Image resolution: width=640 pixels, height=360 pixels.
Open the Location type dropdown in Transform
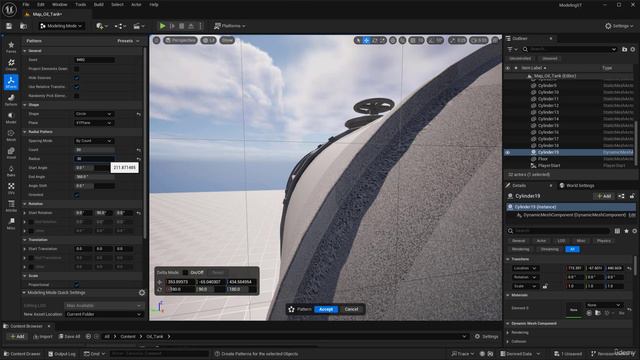click(x=525, y=268)
